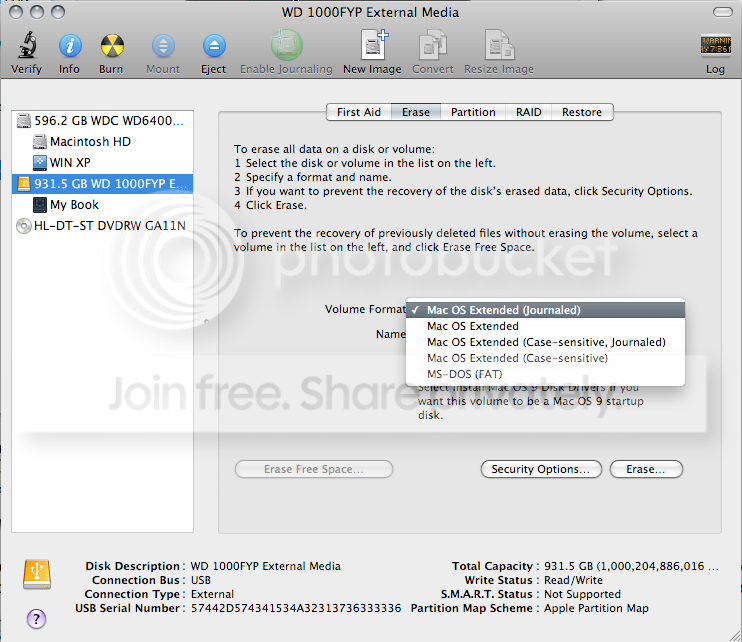Switch to the First Aid tab
The image size is (742, 642).
358,112
